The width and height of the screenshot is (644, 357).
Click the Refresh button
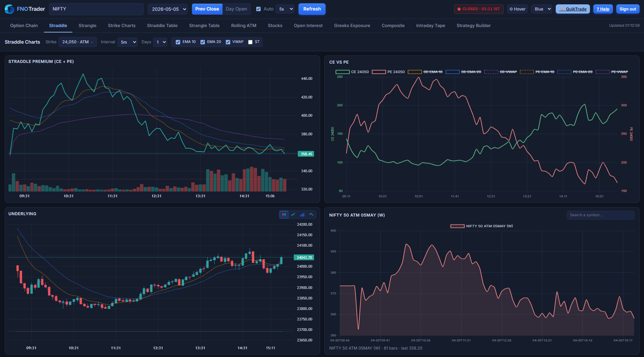pos(312,9)
